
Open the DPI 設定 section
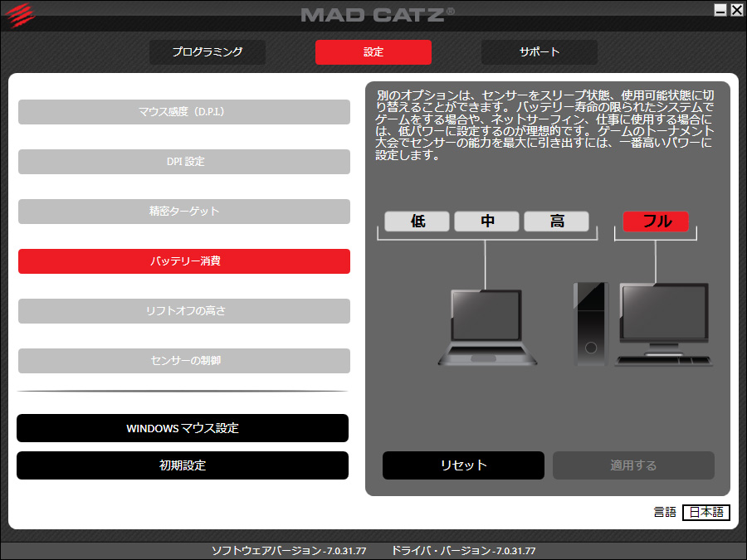pos(184,162)
